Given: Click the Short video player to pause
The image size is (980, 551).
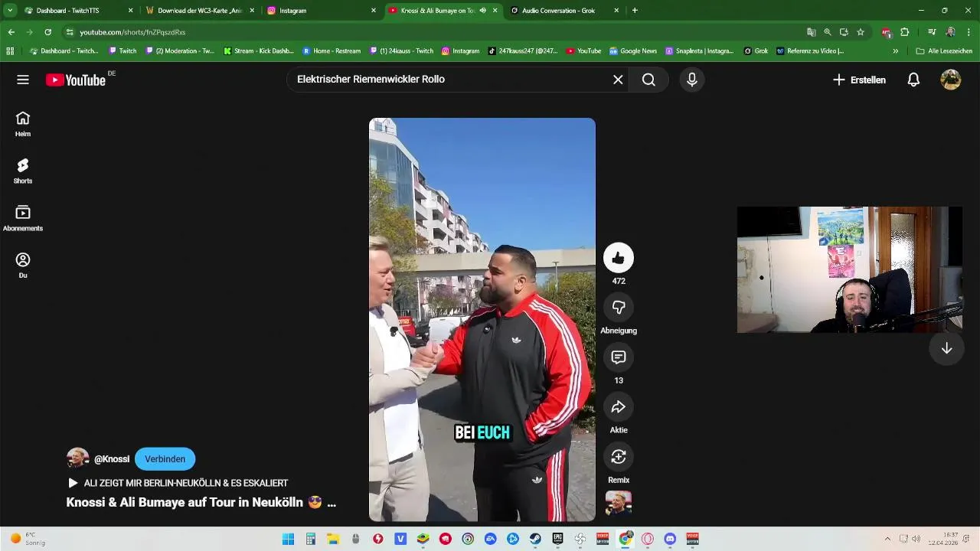Looking at the screenshot, I should [482, 319].
